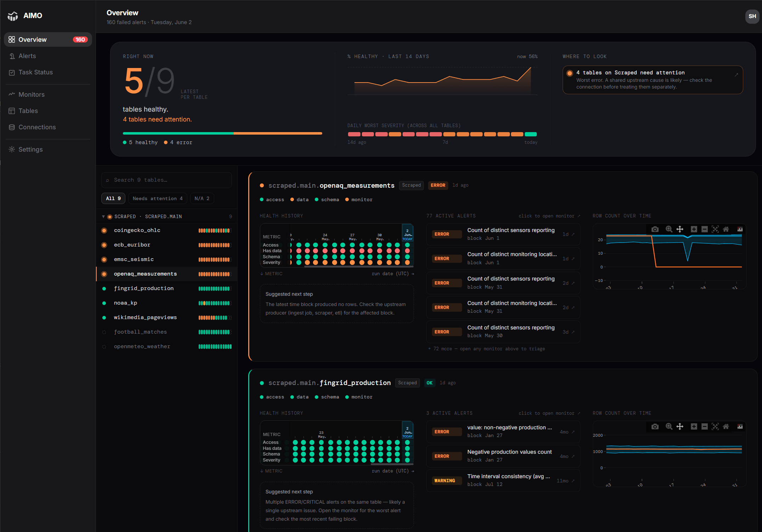
Task: Open the Scraped attention card arrow
Action: click(736, 75)
